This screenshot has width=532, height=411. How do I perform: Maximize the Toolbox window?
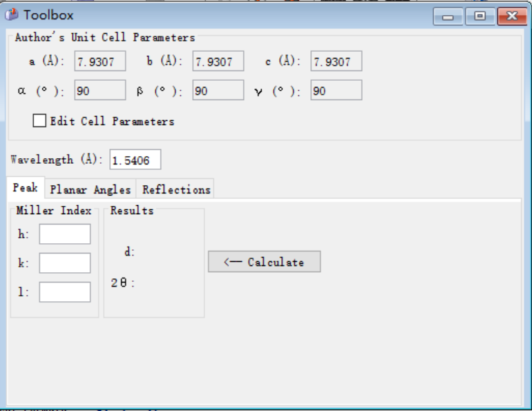point(479,16)
